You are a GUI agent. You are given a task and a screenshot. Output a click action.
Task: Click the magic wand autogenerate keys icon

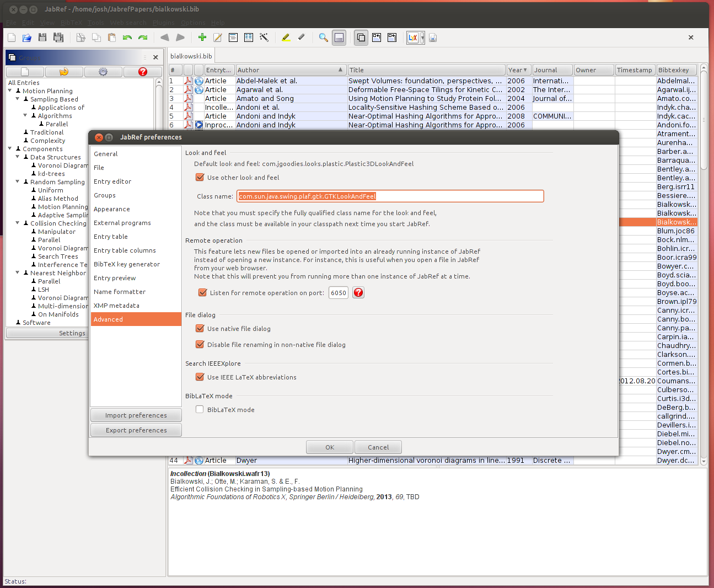click(264, 38)
